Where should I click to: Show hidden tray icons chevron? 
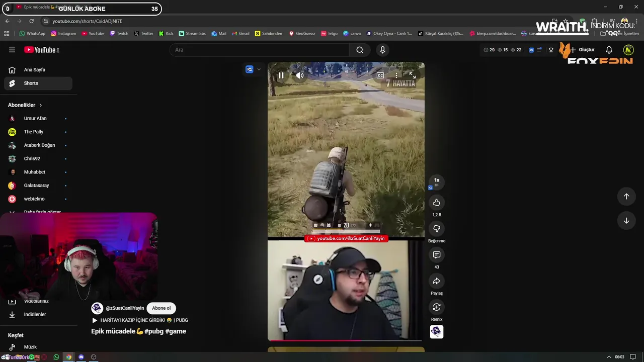point(609,357)
